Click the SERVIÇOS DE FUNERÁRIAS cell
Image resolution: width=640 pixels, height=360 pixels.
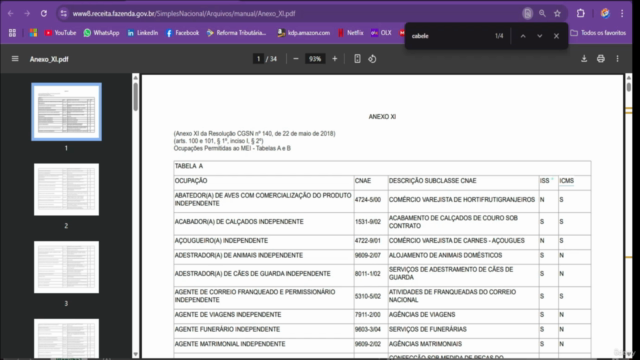[x=428, y=329]
